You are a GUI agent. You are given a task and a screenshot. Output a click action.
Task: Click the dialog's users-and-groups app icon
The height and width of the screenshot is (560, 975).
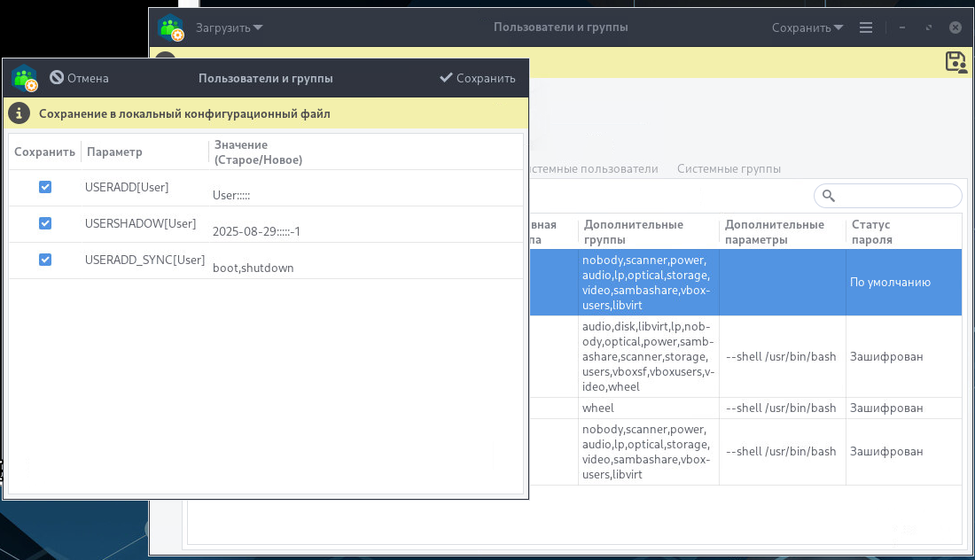click(x=25, y=79)
